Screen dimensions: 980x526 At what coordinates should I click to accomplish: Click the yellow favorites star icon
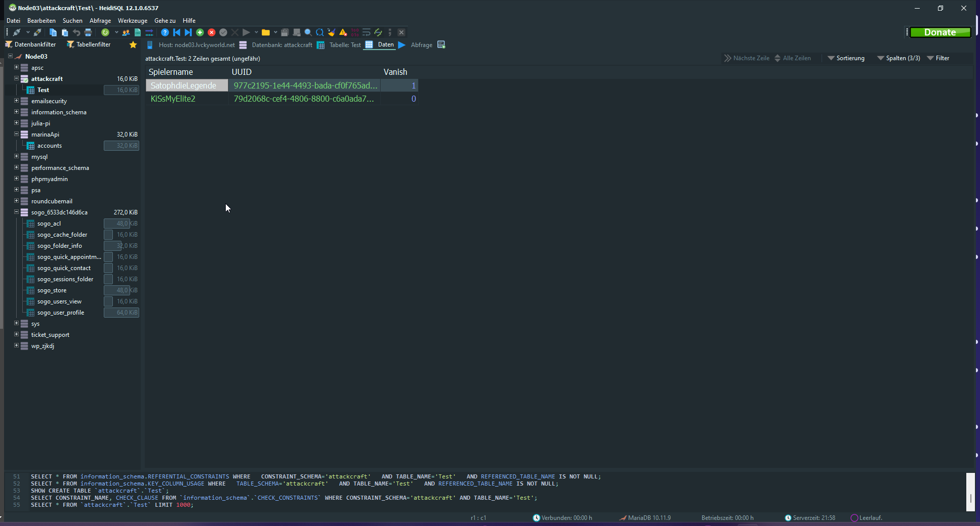point(133,45)
